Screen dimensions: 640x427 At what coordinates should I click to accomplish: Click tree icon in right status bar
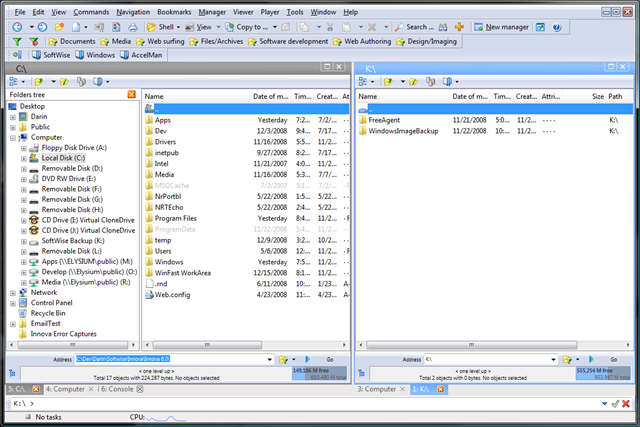click(x=362, y=373)
